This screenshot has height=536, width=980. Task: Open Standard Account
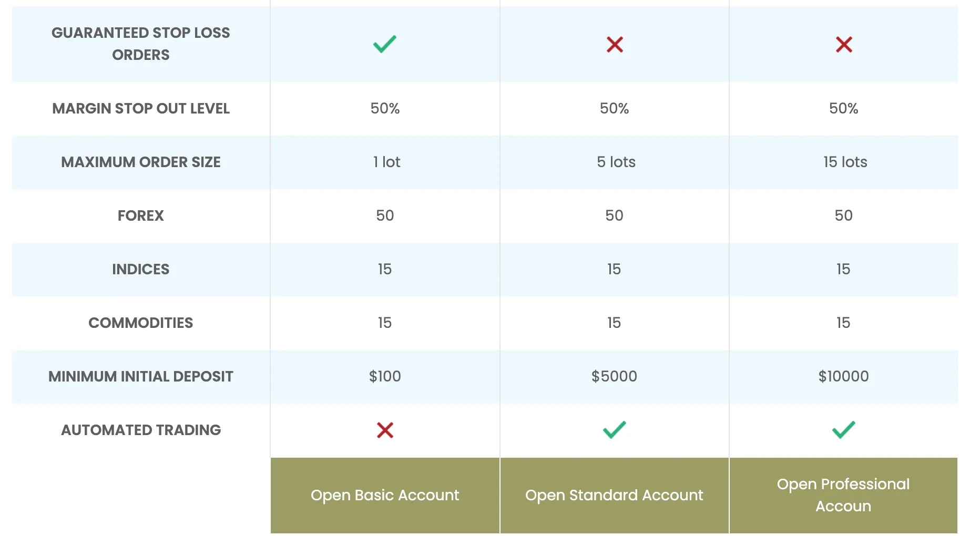614,496
